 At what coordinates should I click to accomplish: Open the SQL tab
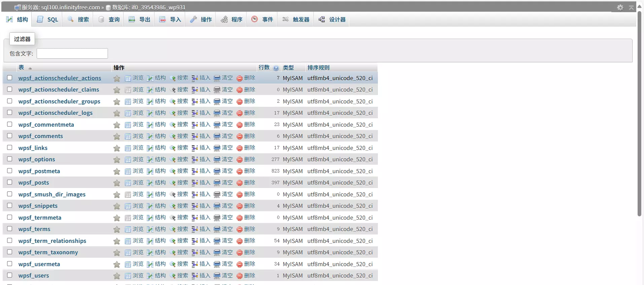click(47, 20)
